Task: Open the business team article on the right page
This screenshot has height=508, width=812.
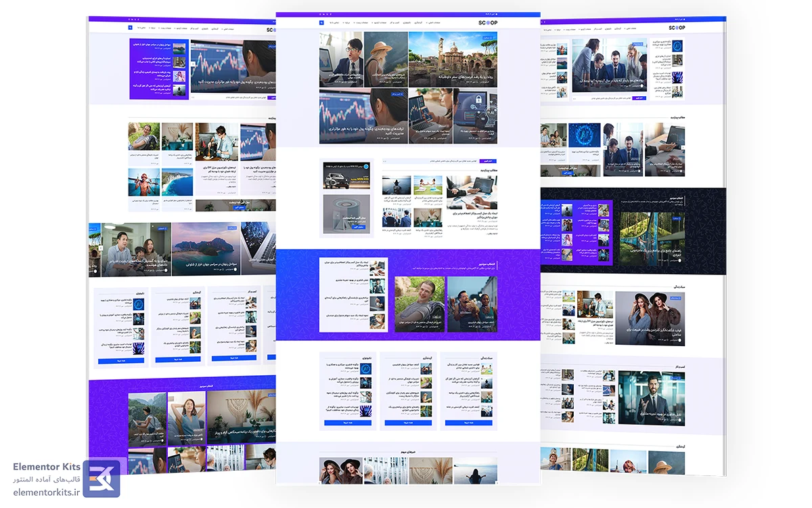Action: pos(609,64)
